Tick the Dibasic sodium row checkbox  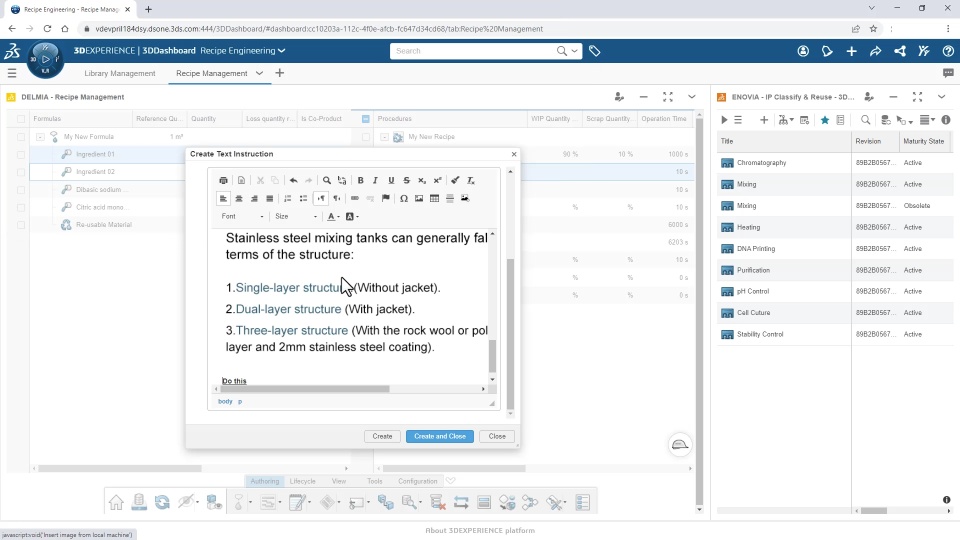click(x=21, y=190)
